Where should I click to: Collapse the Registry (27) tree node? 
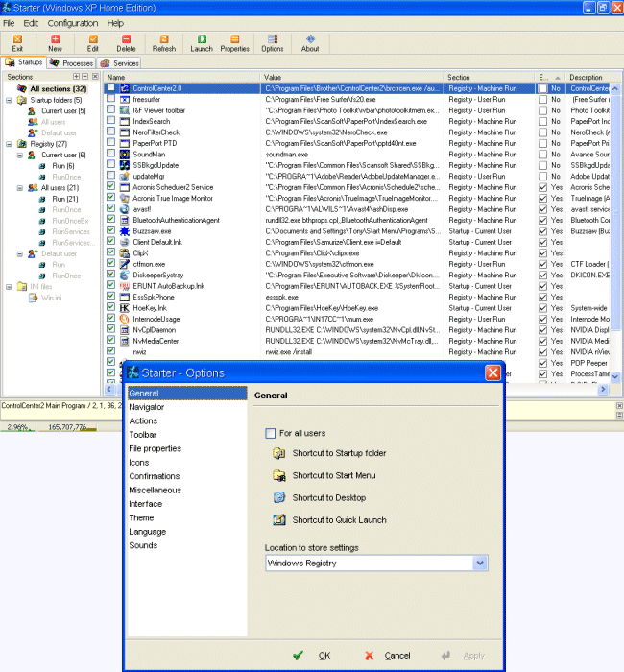pos(9,144)
